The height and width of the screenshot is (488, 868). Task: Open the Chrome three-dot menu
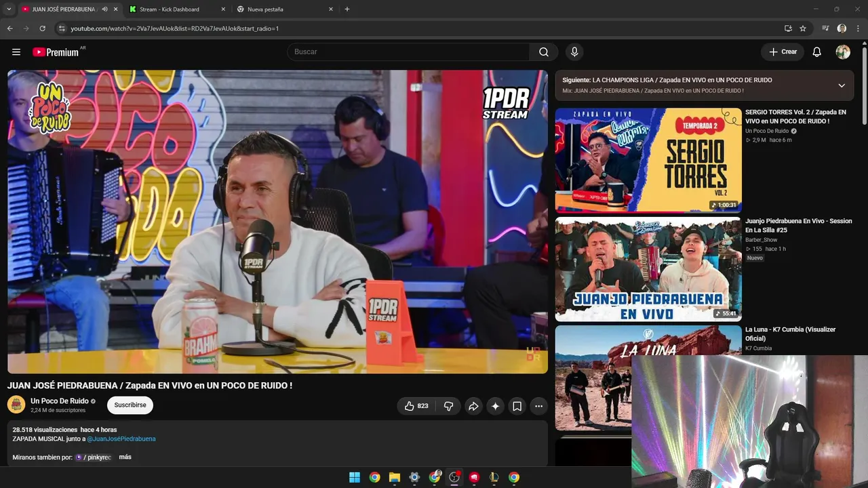coord(857,28)
